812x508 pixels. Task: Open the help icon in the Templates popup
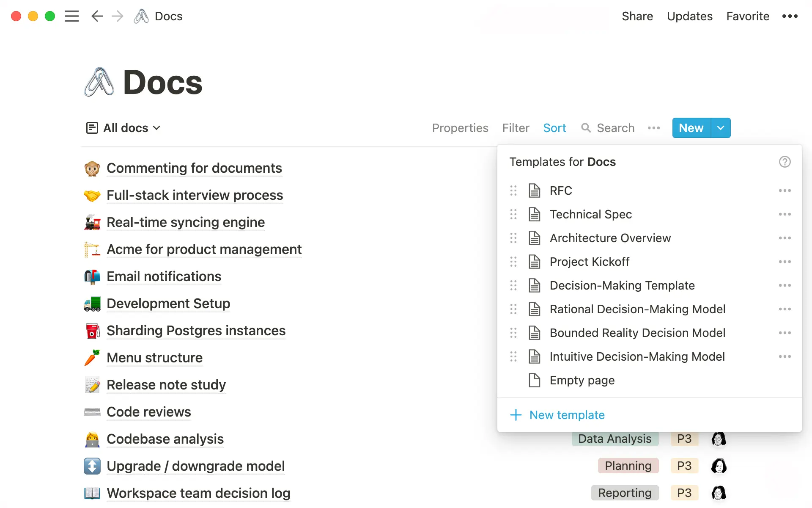click(x=785, y=162)
